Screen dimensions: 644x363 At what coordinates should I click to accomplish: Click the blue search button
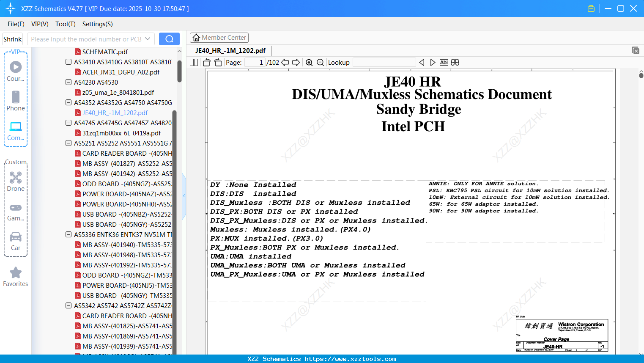pyautogui.click(x=169, y=39)
